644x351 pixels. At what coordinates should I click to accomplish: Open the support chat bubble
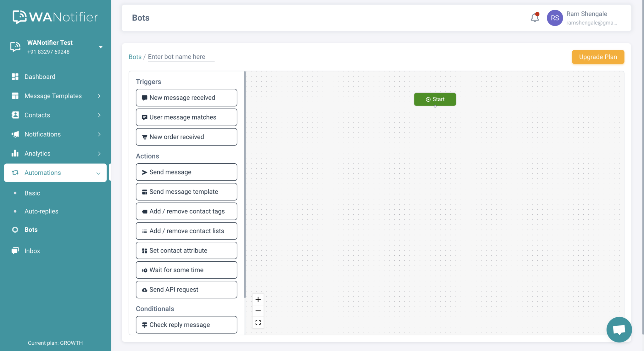619,330
